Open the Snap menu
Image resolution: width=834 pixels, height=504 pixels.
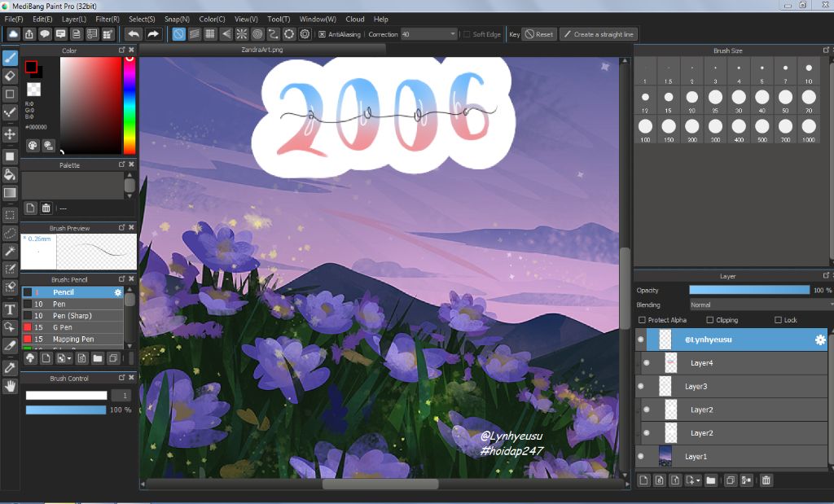tap(177, 19)
